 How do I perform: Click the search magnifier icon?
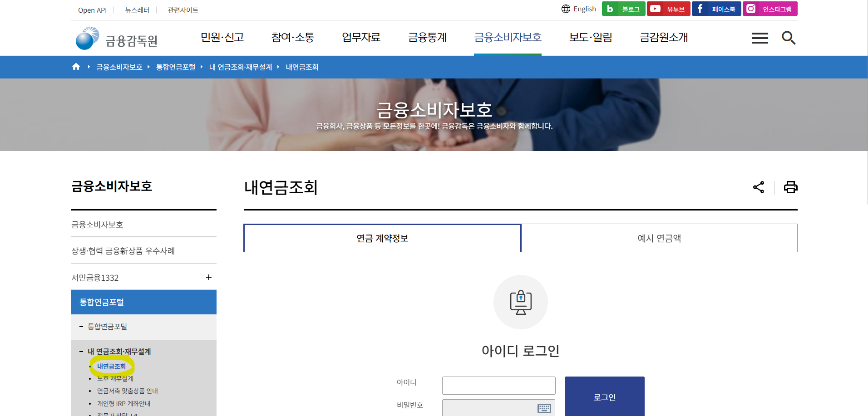789,38
